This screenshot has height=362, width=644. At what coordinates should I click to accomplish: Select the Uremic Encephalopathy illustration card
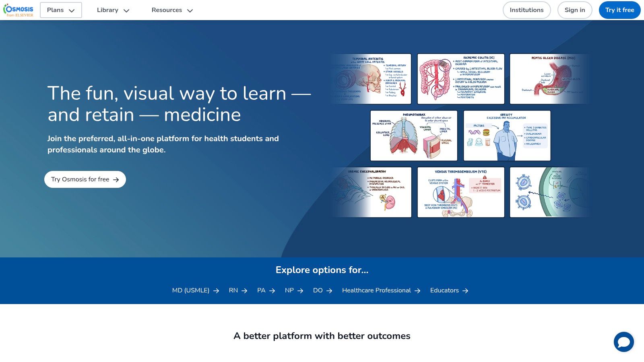coord(371,192)
